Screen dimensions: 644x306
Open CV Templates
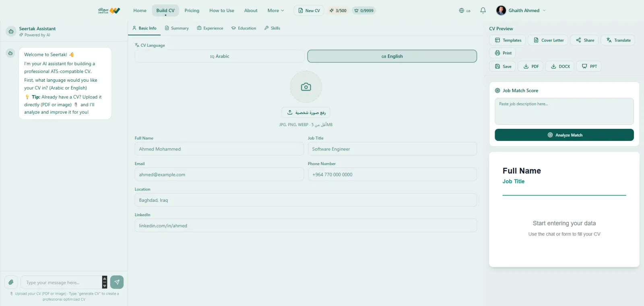click(x=508, y=40)
